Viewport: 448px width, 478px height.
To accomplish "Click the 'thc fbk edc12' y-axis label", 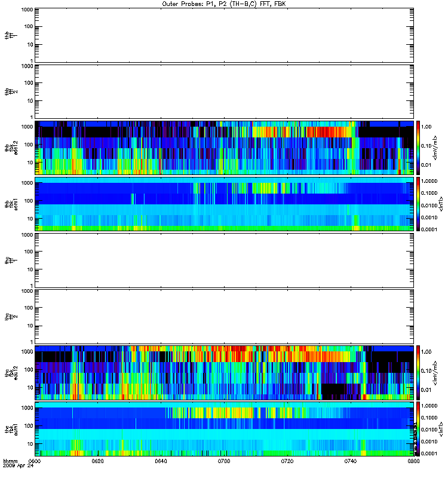I will (x=11, y=373).
